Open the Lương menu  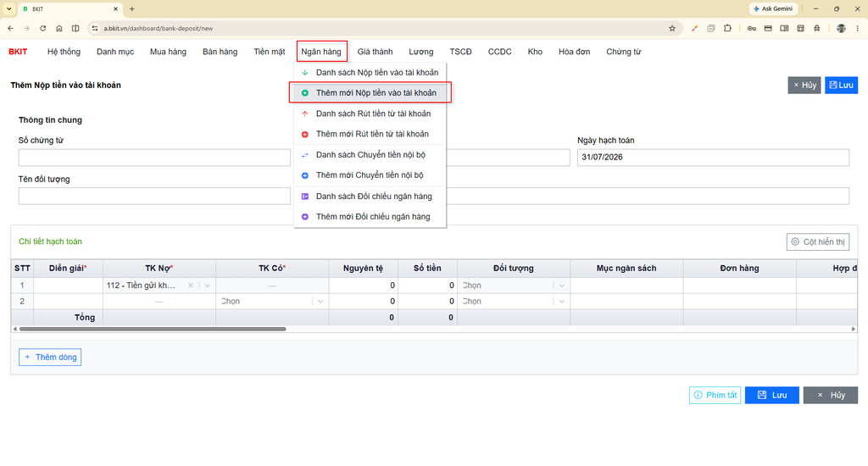[x=421, y=52]
